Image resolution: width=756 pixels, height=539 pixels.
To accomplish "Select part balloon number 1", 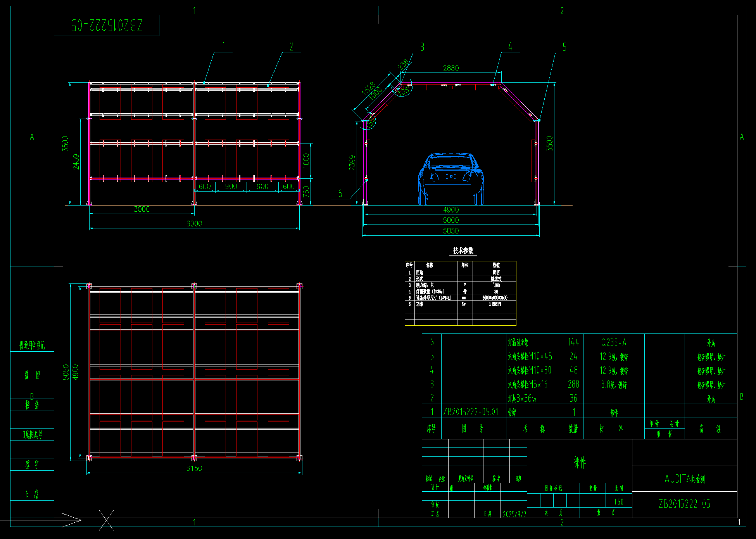I will click(224, 47).
